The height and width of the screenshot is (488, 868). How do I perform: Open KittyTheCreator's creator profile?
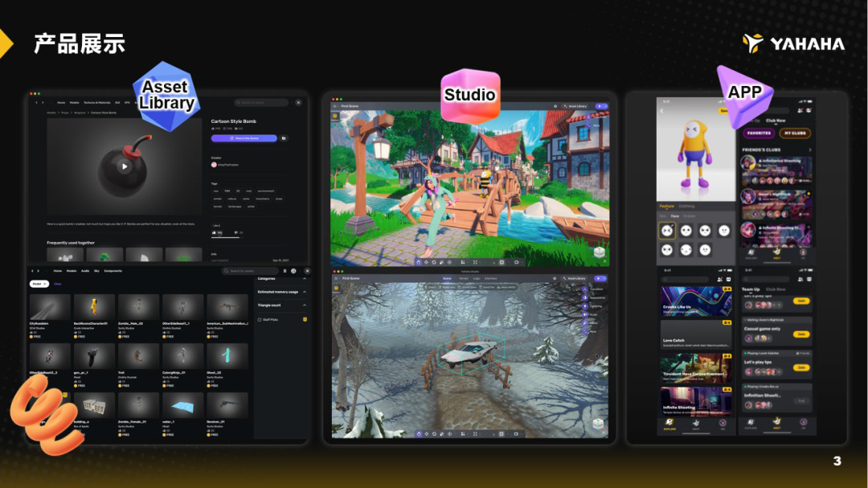pos(225,165)
